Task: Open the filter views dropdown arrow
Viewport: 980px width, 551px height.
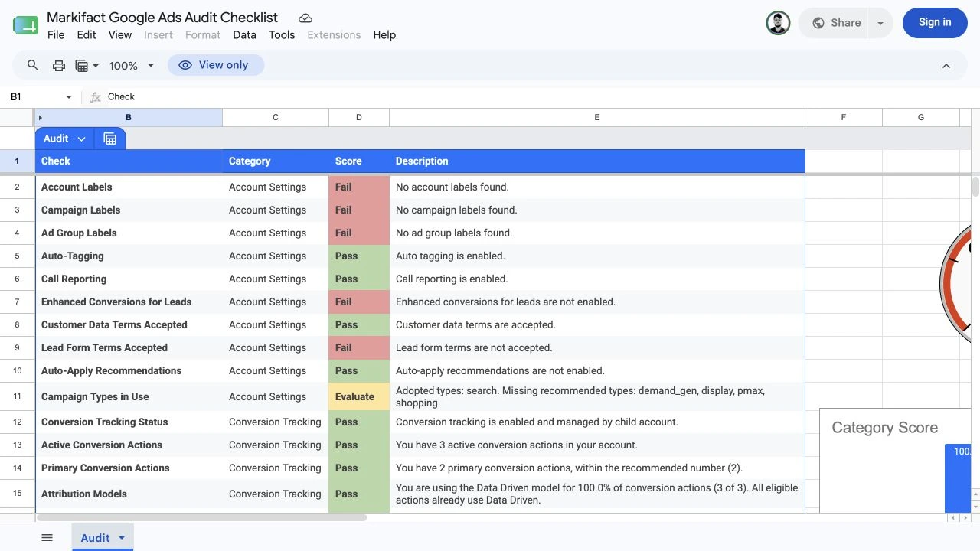Action: tap(96, 66)
